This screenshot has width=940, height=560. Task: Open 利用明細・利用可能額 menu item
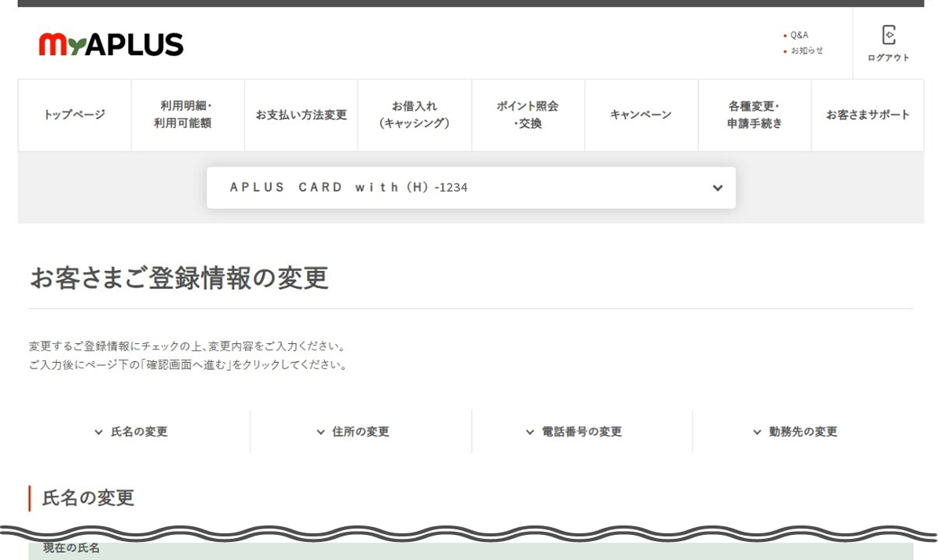[188, 115]
